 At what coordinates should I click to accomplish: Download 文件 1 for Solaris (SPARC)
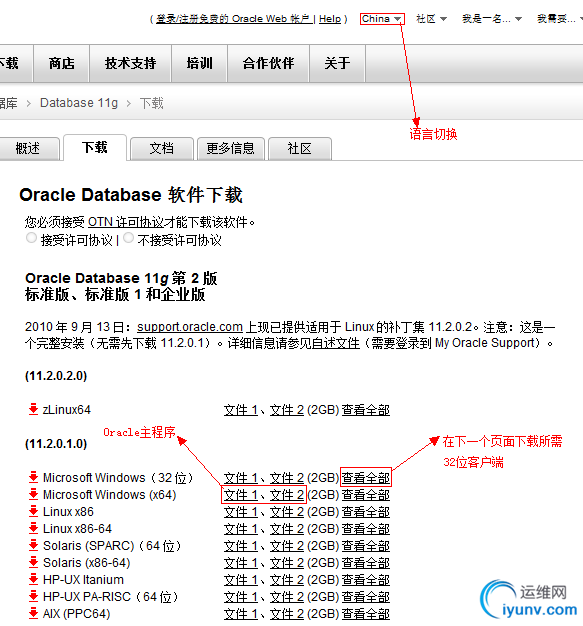241,546
